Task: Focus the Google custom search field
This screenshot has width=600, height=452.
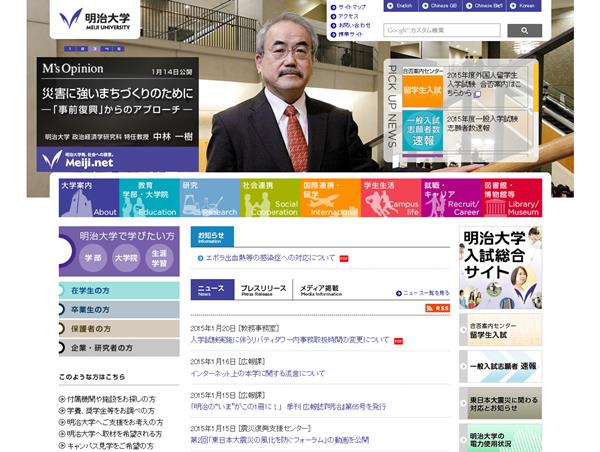Action: pos(442,30)
